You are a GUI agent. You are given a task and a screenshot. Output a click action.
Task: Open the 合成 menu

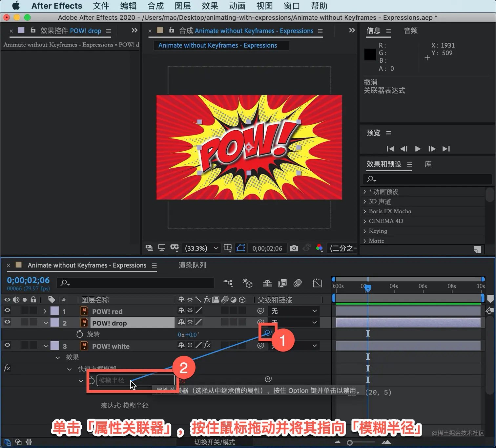point(155,6)
